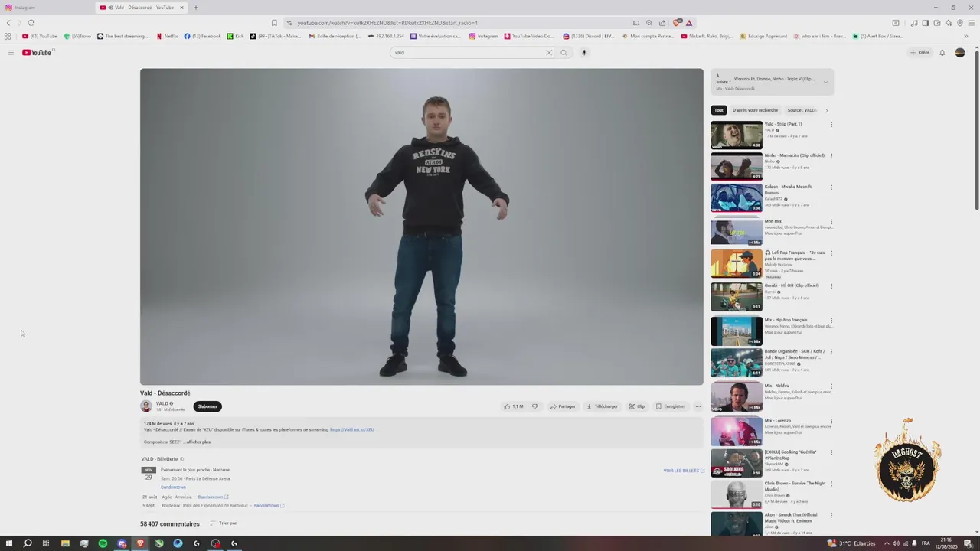Image resolution: width=980 pixels, height=551 pixels.
Task: Play the Vald - Strip thumbnail
Action: (x=737, y=135)
